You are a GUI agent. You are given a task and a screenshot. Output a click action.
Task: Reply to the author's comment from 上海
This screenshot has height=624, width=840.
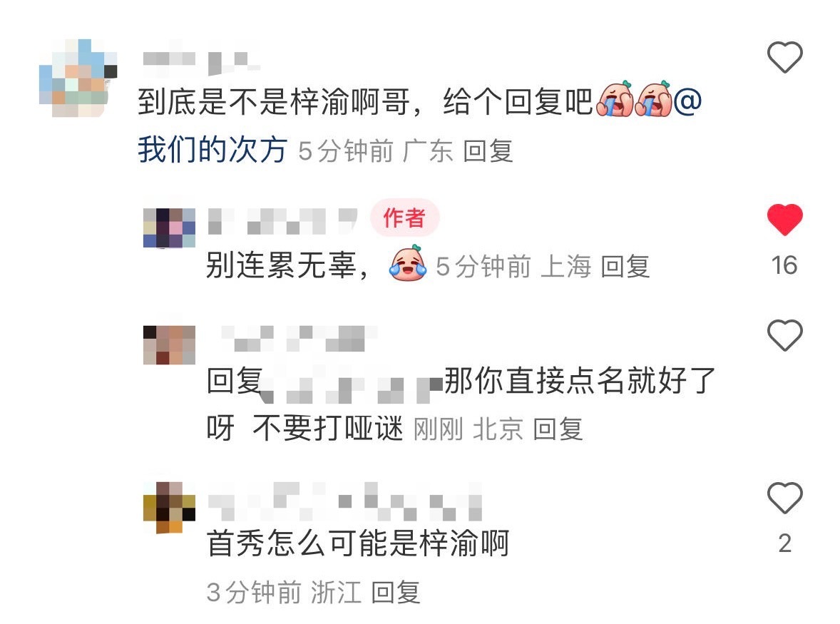pos(625,266)
